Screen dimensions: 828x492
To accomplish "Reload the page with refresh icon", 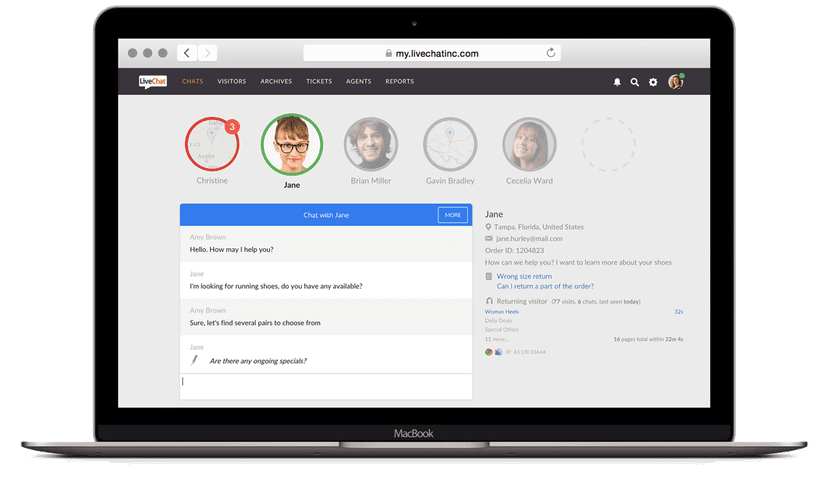I will click(550, 53).
